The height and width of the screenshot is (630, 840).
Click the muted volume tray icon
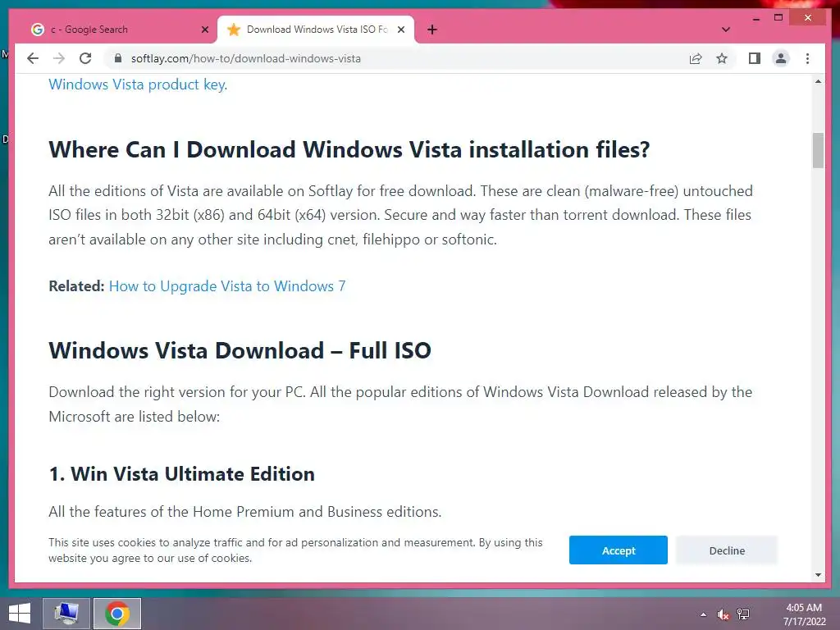(723, 614)
